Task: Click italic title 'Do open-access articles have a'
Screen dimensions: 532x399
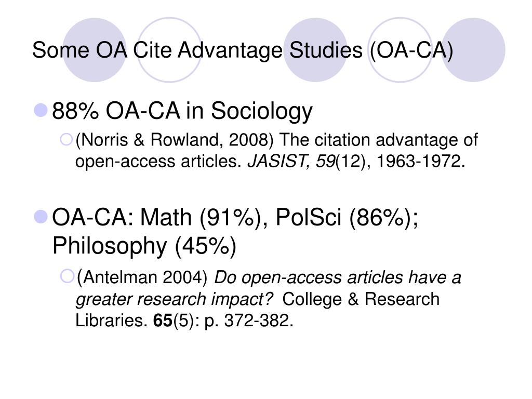Action: coord(338,277)
